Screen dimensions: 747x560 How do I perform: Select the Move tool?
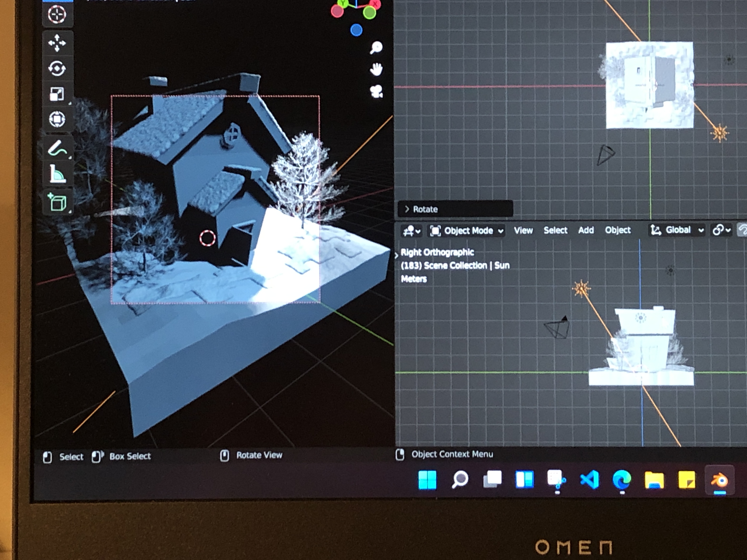pyautogui.click(x=57, y=43)
